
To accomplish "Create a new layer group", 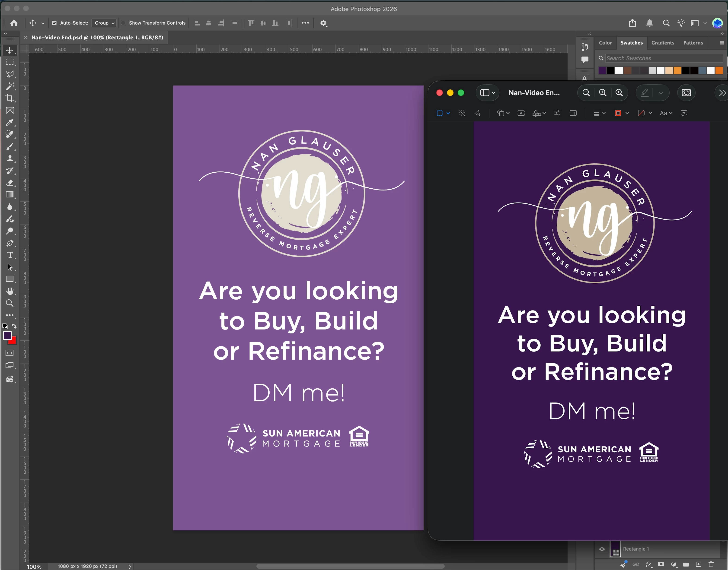I will [x=686, y=564].
